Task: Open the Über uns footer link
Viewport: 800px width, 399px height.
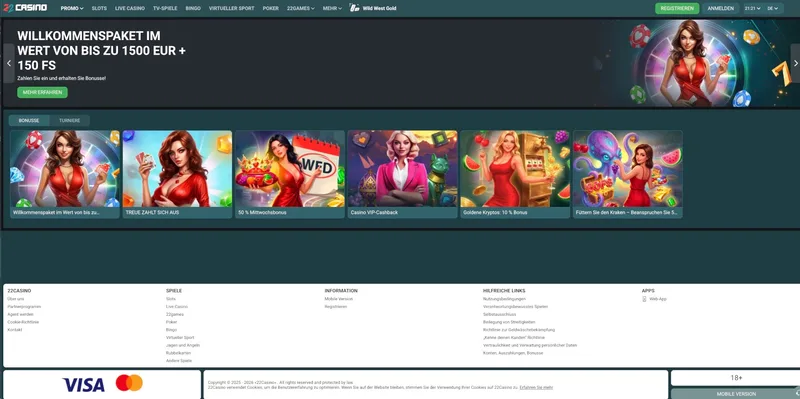Action: pyautogui.click(x=16, y=299)
